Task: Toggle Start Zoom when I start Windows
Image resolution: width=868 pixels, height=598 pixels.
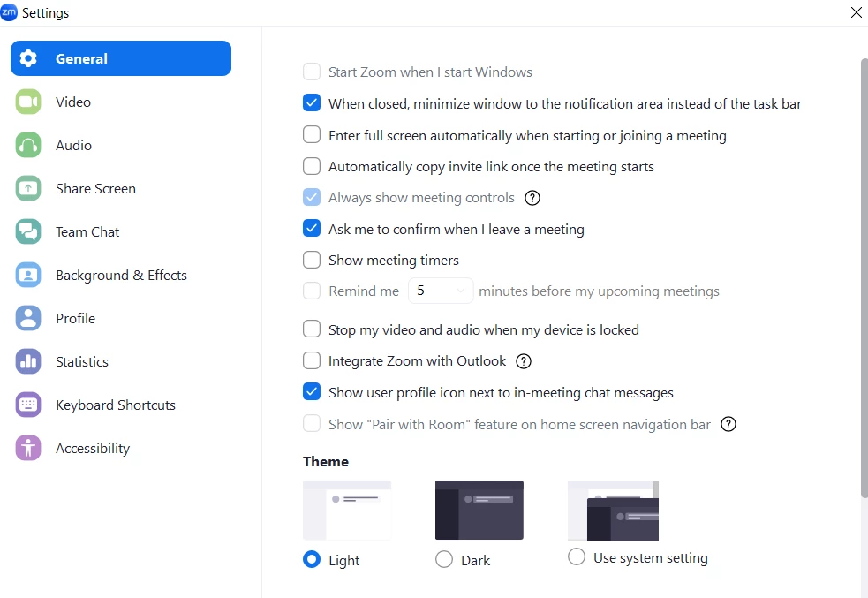Action: coord(312,72)
